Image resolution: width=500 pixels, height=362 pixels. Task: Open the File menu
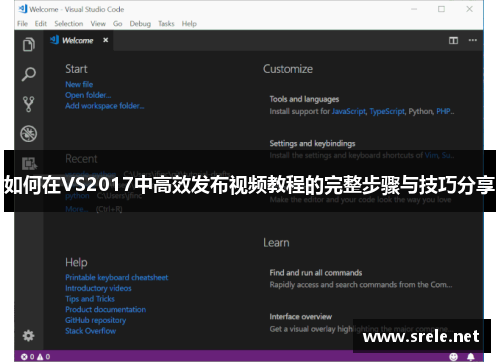point(22,24)
